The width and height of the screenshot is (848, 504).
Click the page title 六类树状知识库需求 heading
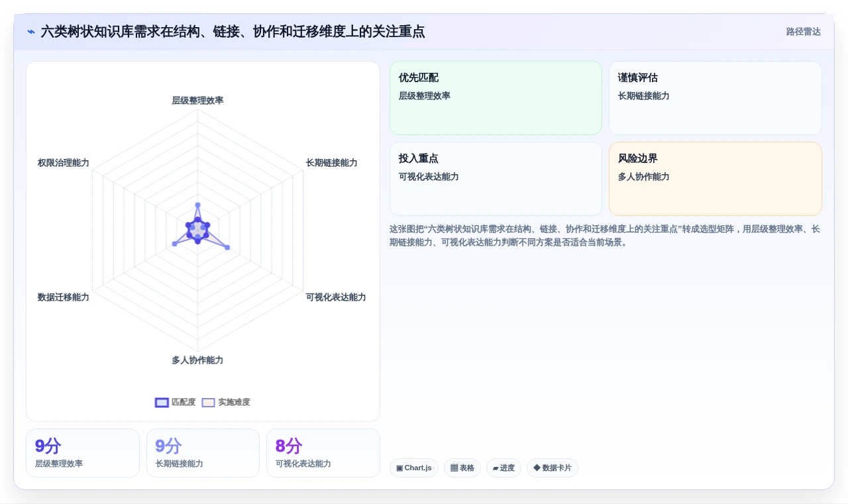(x=233, y=32)
